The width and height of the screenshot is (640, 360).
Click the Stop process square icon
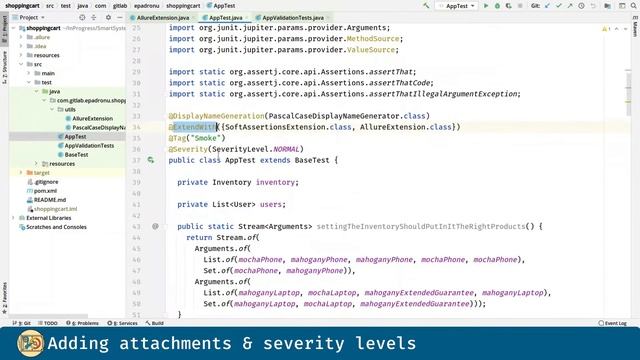(520, 6)
